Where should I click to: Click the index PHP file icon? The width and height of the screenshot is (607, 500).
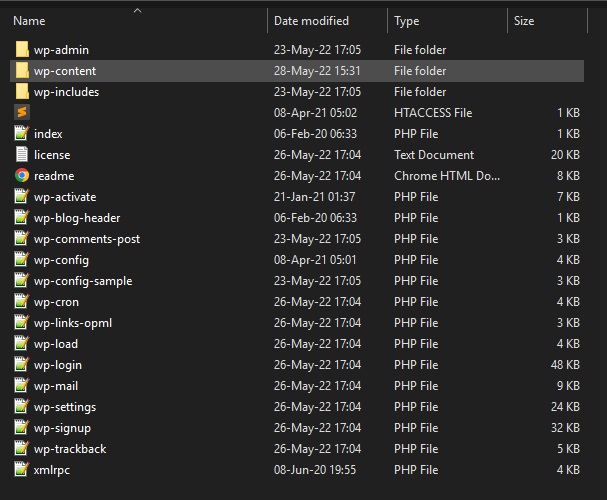[22, 134]
